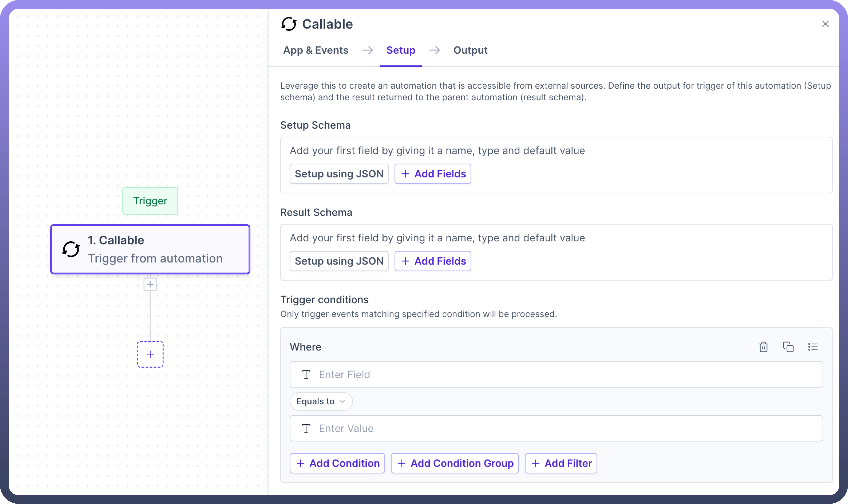This screenshot has height=504, width=848.
Task: Open the Equals to operator dropdown
Action: [x=321, y=401]
